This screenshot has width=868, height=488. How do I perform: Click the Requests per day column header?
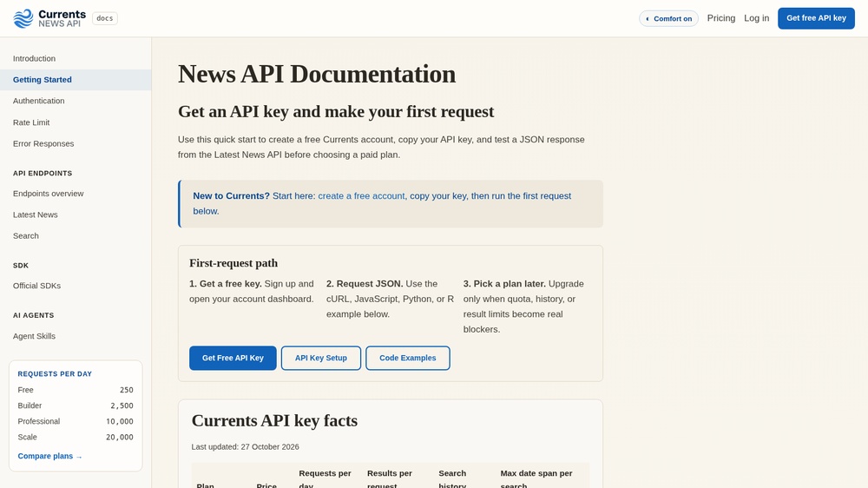(325, 479)
